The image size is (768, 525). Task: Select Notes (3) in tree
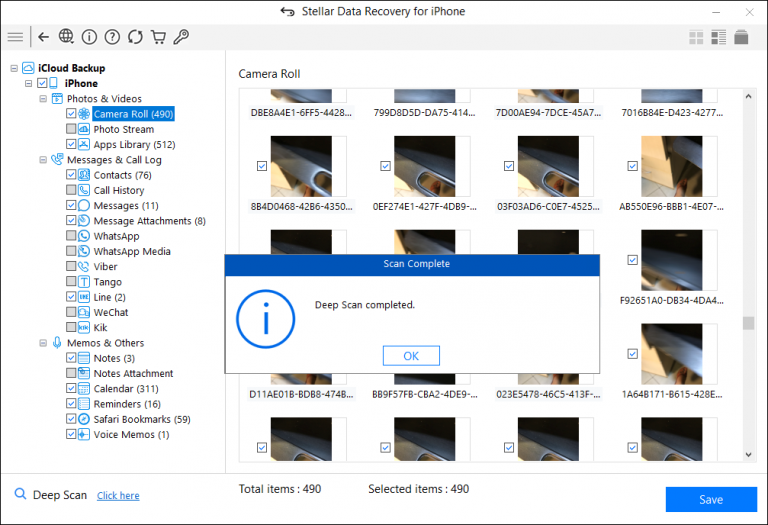114,358
